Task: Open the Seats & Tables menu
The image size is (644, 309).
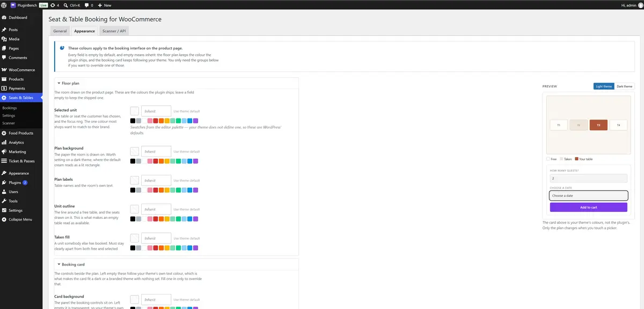Action: coord(21,98)
